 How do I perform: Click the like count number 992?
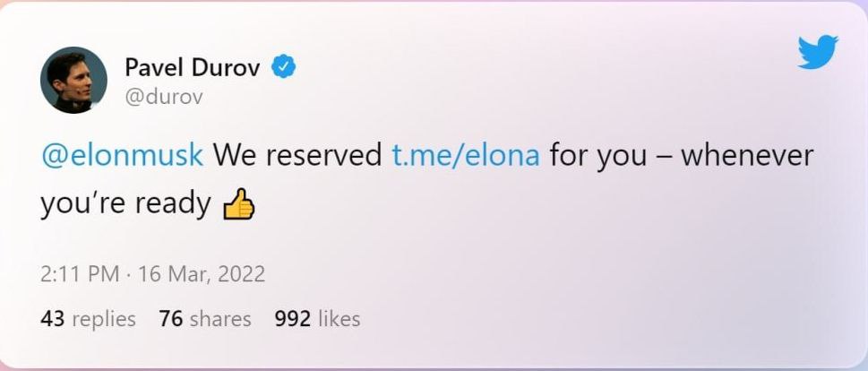(x=294, y=318)
